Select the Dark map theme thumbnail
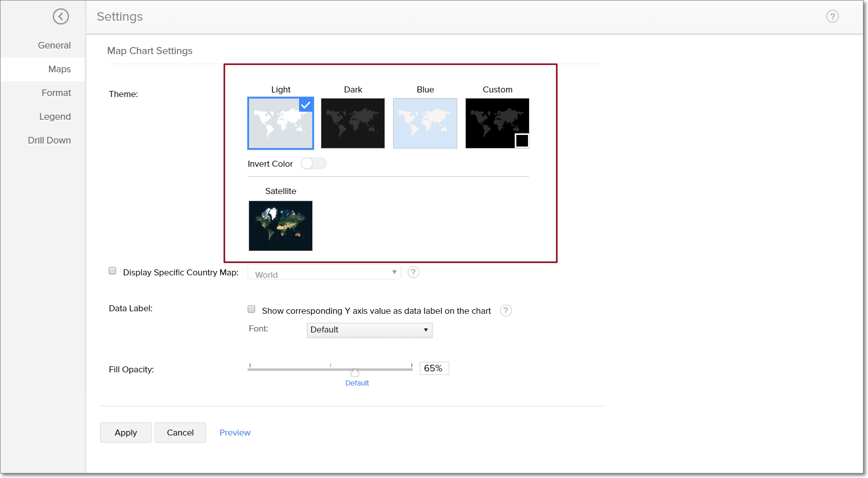 click(353, 123)
